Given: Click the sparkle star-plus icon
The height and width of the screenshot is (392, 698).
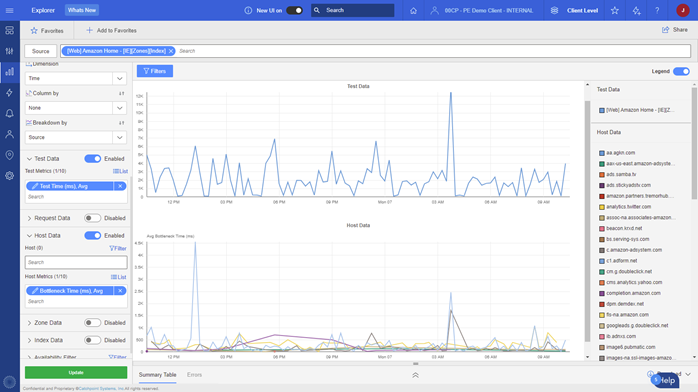Looking at the screenshot, I should click(x=637, y=10).
